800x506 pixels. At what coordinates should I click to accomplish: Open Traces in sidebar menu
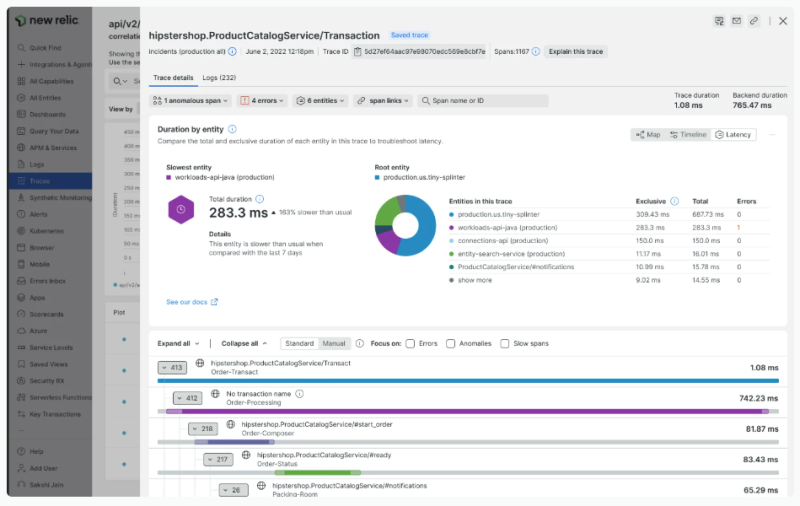(x=50, y=181)
